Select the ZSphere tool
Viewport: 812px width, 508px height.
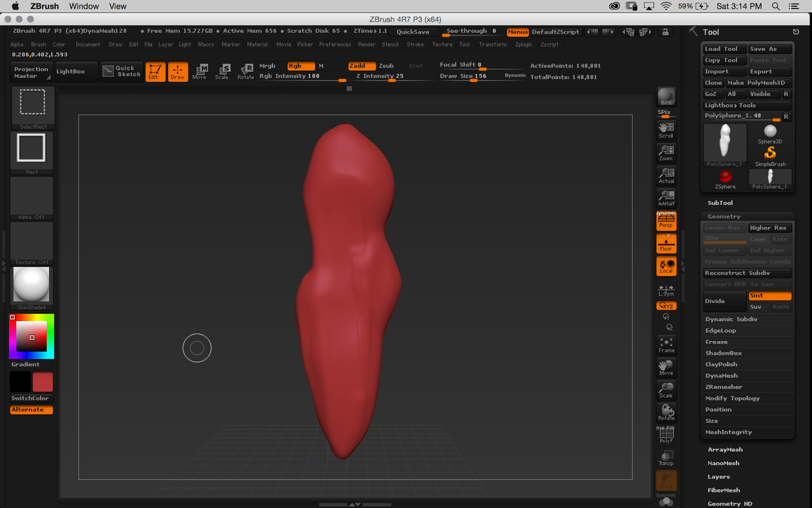tap(725, 179)
